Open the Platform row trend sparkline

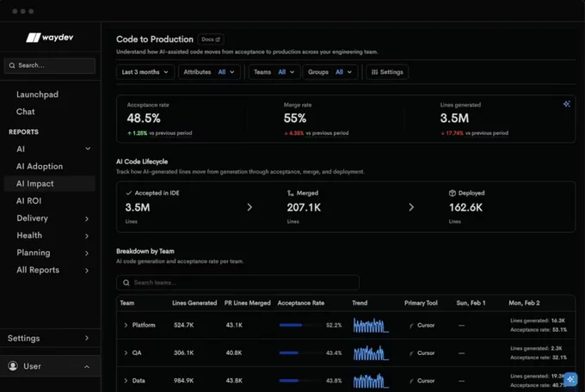pyautogui.click(x=371, y=325)
